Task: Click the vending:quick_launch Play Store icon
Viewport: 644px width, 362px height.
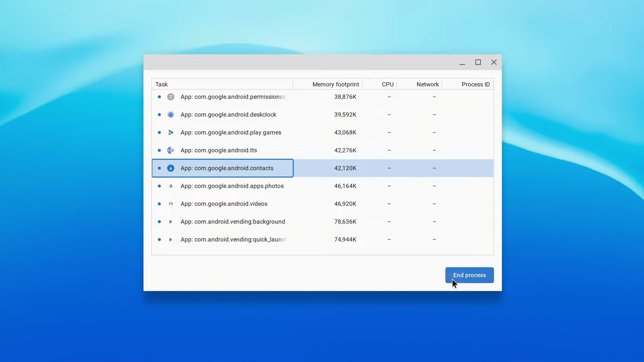Action: click(171, 239)
